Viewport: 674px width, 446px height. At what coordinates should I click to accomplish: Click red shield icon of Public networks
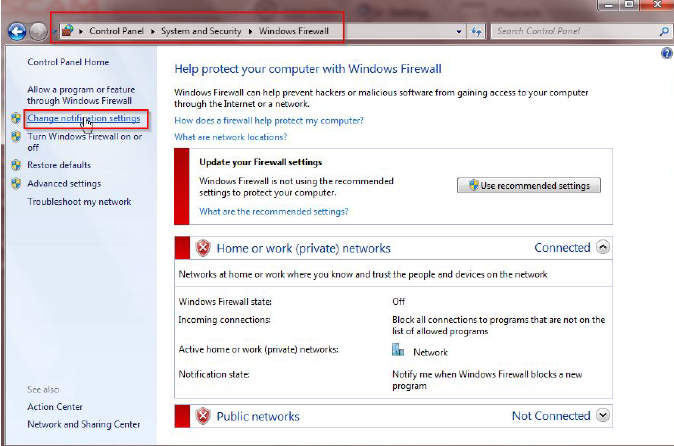tap(203, 416)
